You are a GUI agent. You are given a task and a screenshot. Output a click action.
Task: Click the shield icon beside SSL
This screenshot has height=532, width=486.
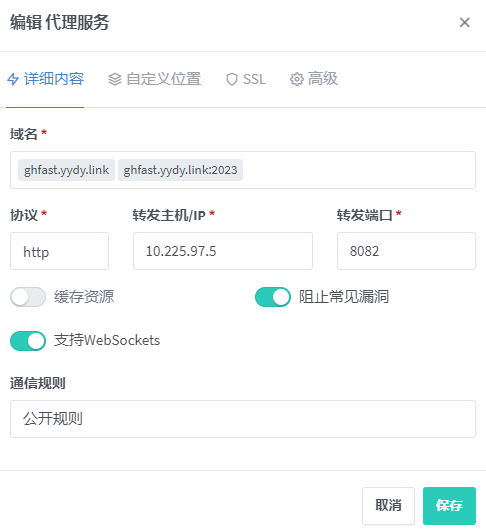[x=231, y=79]
